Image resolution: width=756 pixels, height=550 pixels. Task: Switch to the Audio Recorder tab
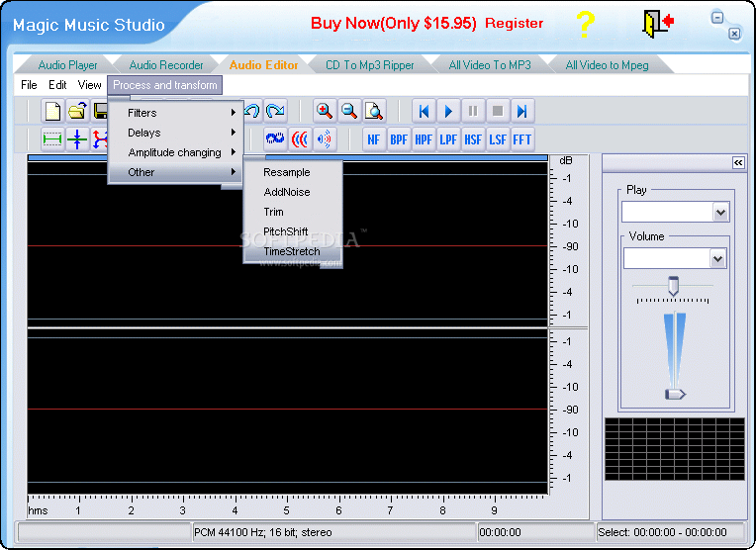click(x=166, y=65)
